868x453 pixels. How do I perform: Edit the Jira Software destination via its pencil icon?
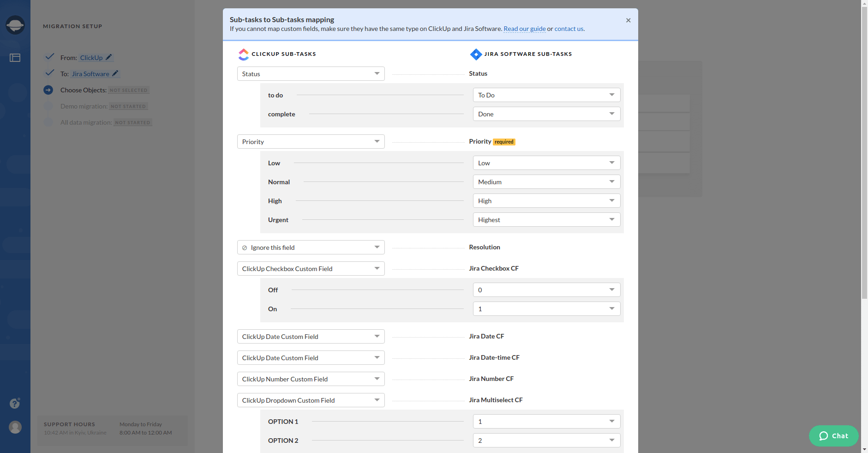pyautogui.click(x=115, y=73)
